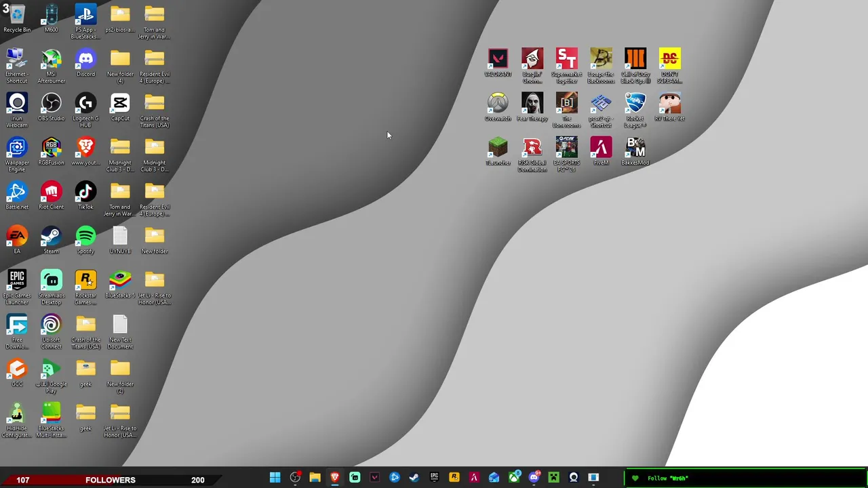Open RISK Global Domination shortcut

(532, 155)
